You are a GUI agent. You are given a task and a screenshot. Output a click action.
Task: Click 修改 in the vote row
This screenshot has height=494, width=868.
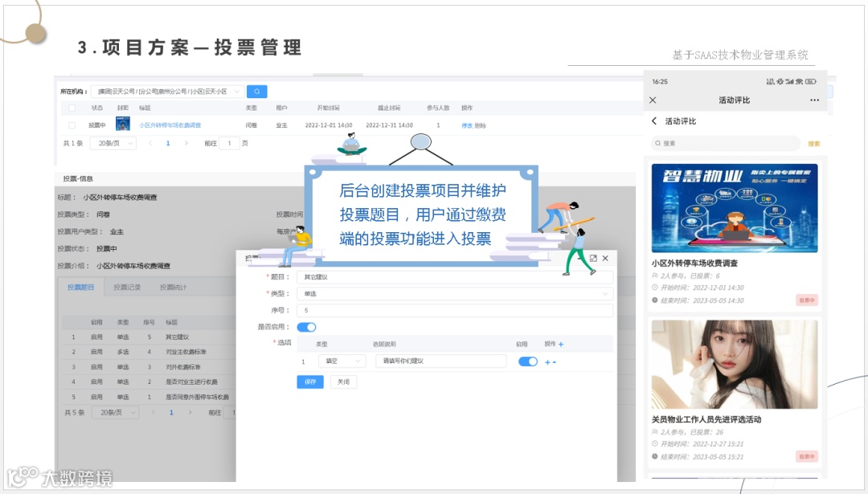point(467,125)
